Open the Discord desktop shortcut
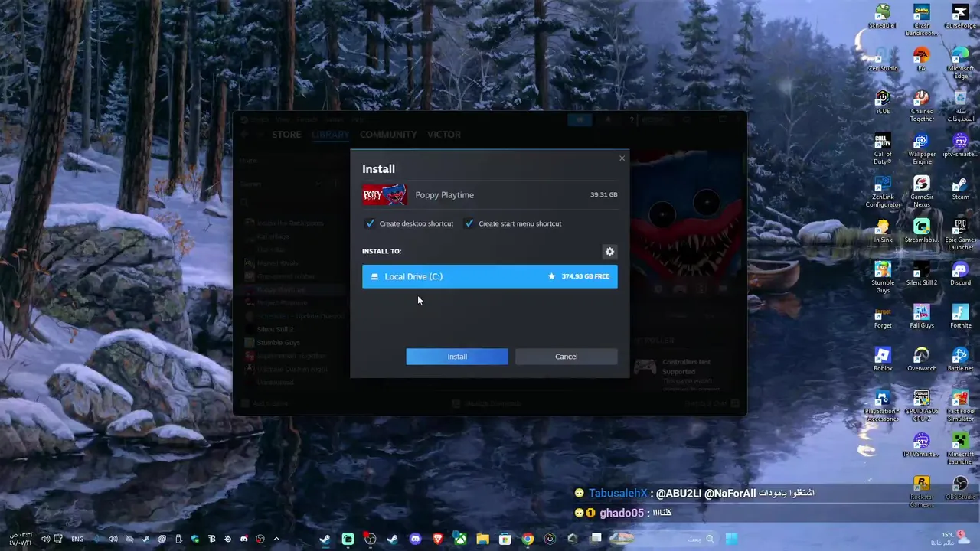 click(960, 273)
